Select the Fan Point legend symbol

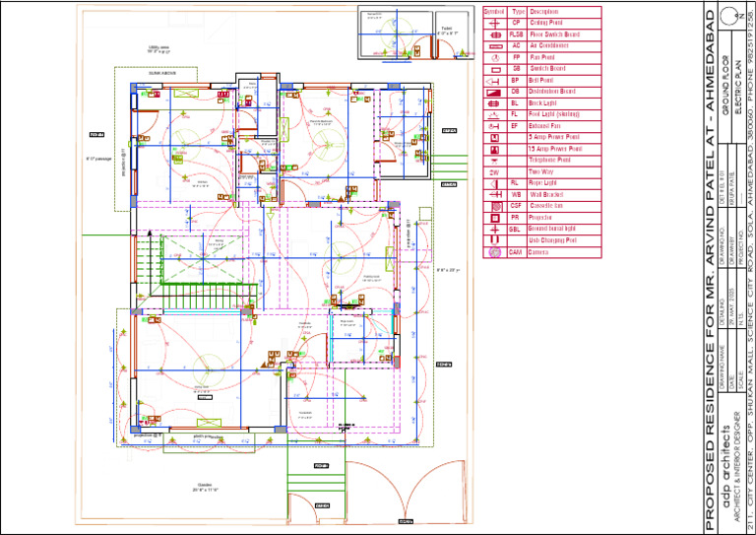[x=495, y=58]
